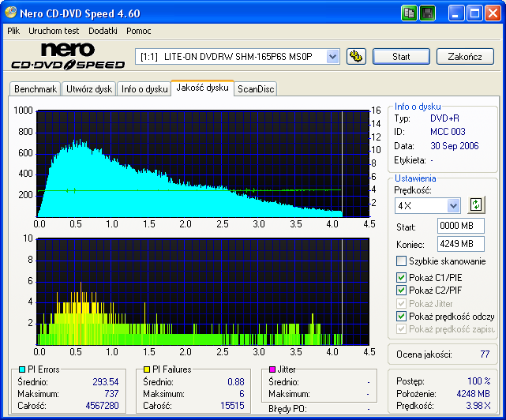Click PI Errors Całość value 4567280

tap(102, 405)
